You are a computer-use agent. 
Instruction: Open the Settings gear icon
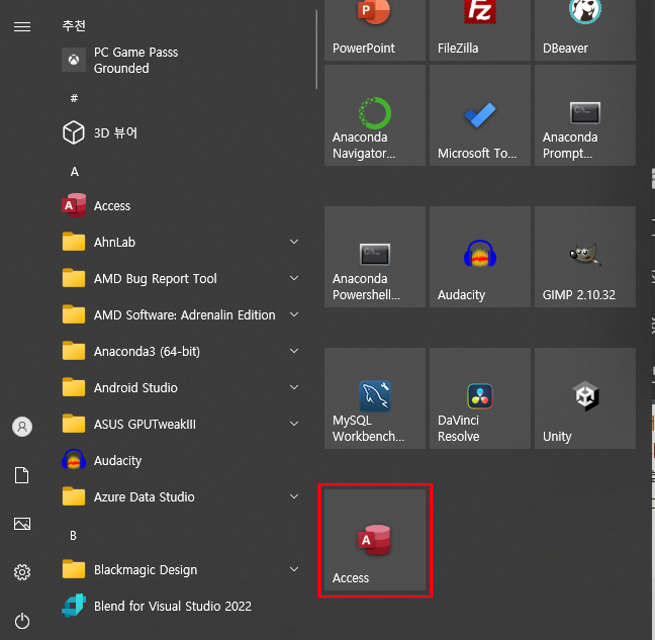pos(22,572)
